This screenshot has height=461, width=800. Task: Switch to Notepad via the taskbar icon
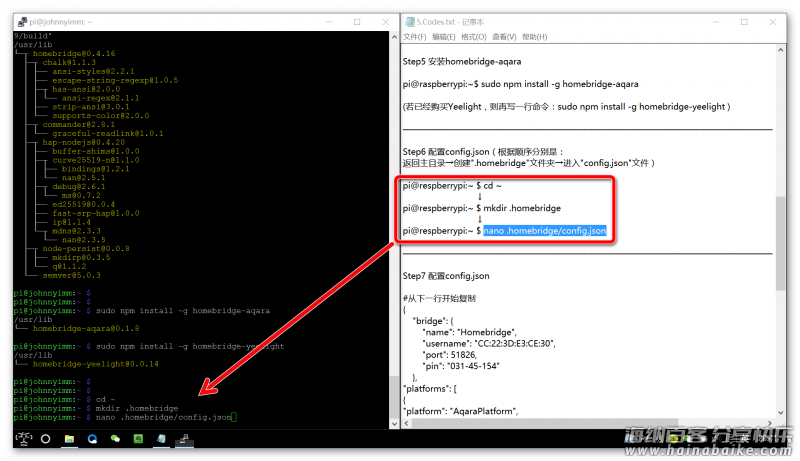pyautogui.click(x=161, y=439)
